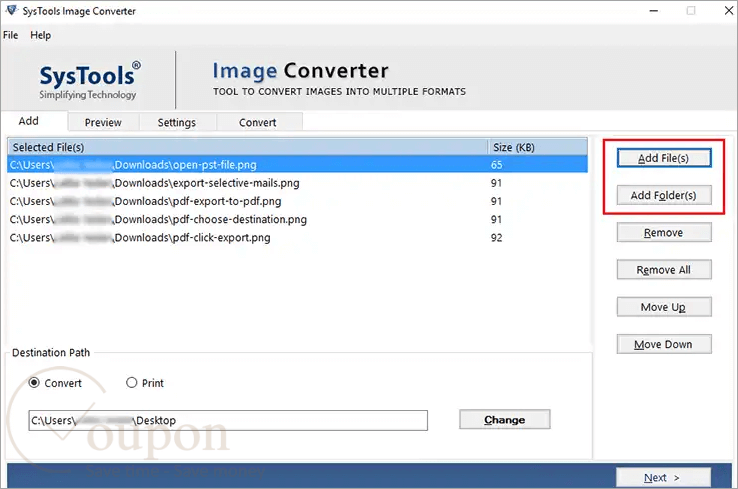This screenshot has width=738, height=489.
Task: Select the pdf-click-export.png row
Action: click(x=297, y=238)
